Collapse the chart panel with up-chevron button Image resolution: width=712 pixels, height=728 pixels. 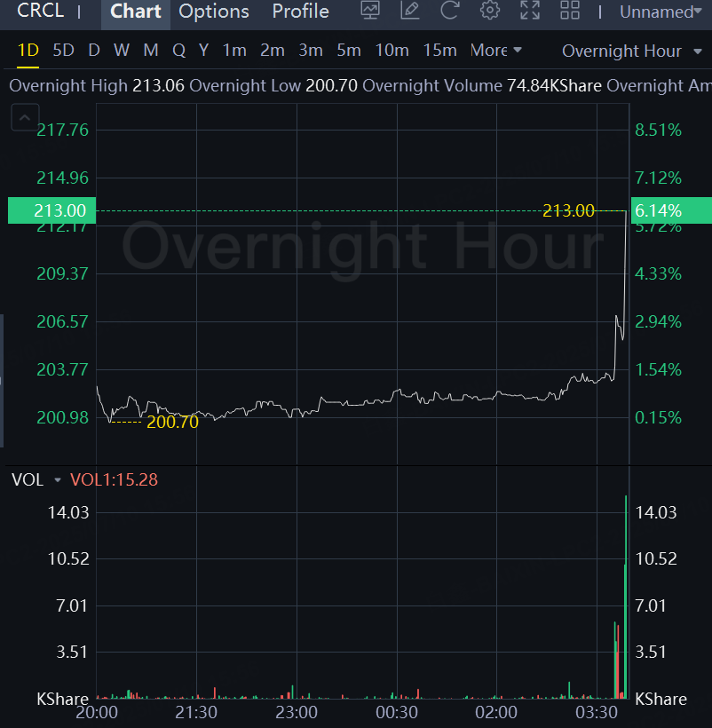25,117
